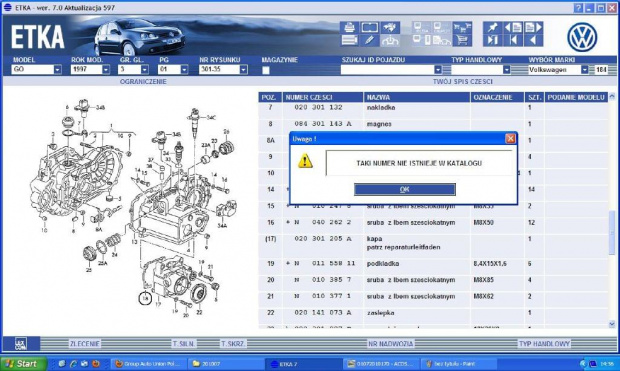Click the single shopping cart icon

pyautogui.click(x=462, y=40)
